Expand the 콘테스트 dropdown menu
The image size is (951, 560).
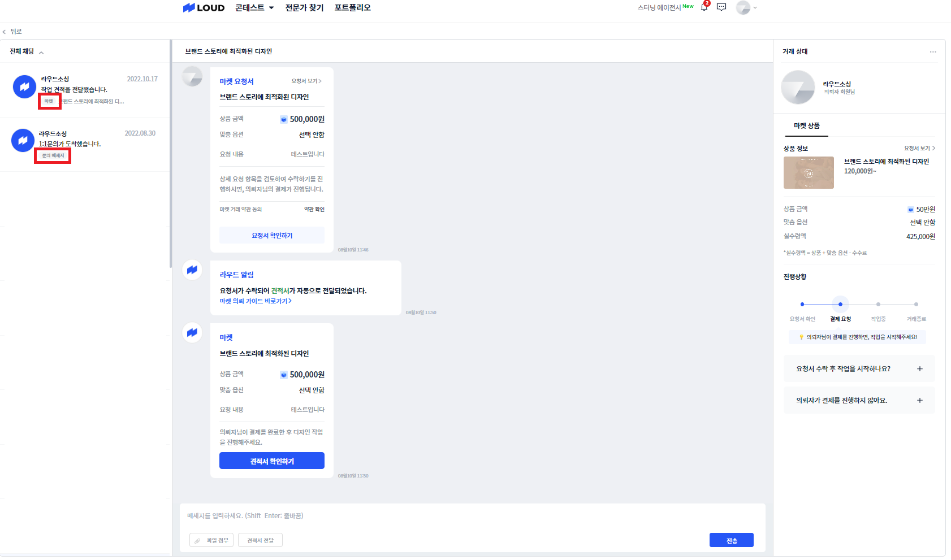point(254,8)
